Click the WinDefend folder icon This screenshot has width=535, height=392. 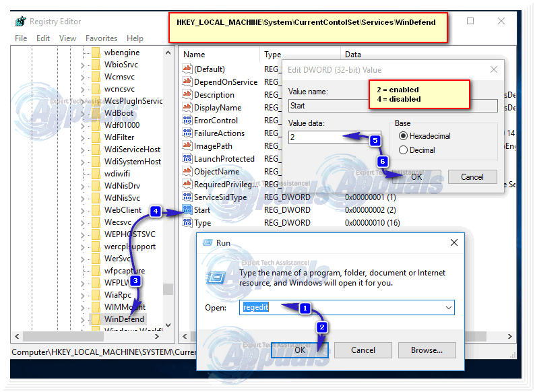click(x=96, y=319)
